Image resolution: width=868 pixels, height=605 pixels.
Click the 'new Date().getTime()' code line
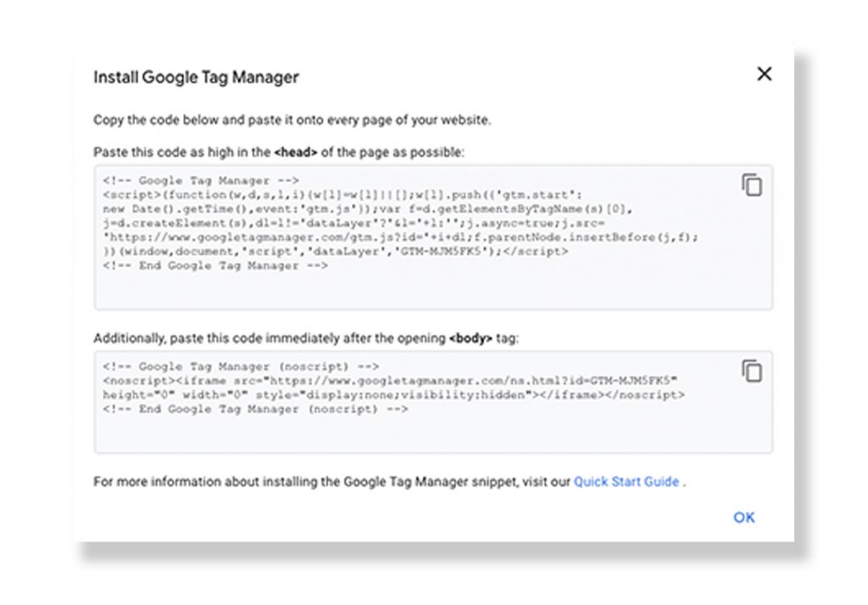pyautogui.click(x=368, y=209)
